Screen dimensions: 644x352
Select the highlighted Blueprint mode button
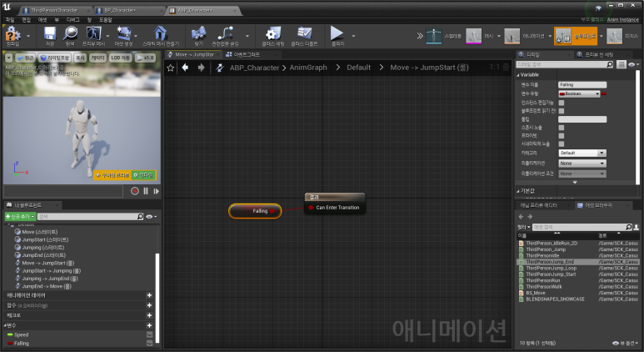point(576,36)
